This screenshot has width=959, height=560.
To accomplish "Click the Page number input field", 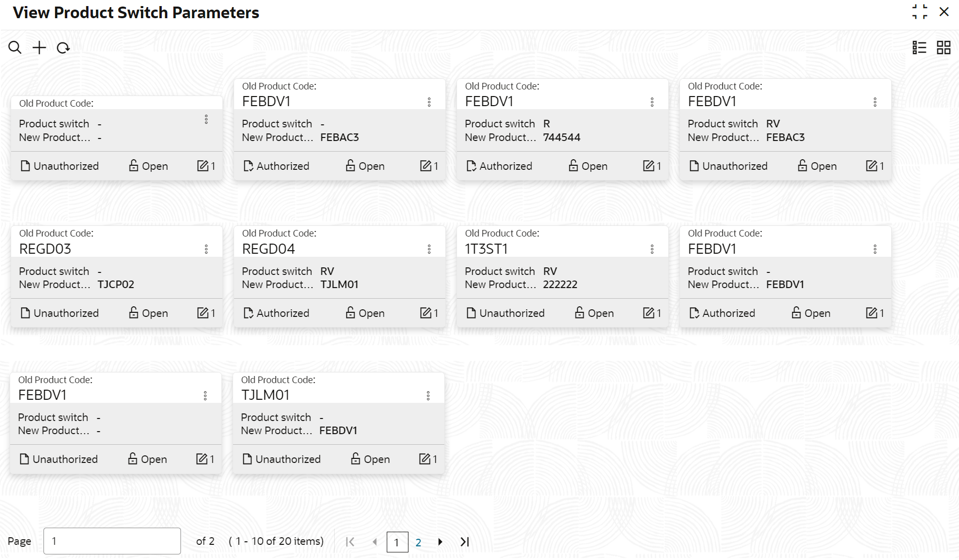I will [112, 541].
